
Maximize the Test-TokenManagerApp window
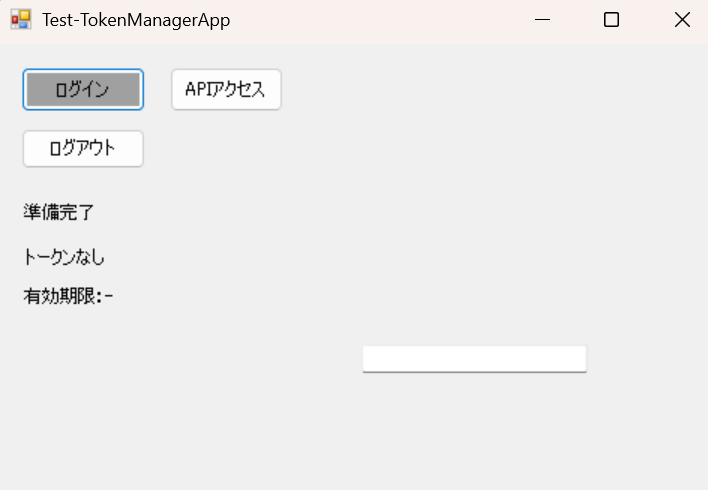[x=611, y=20]
